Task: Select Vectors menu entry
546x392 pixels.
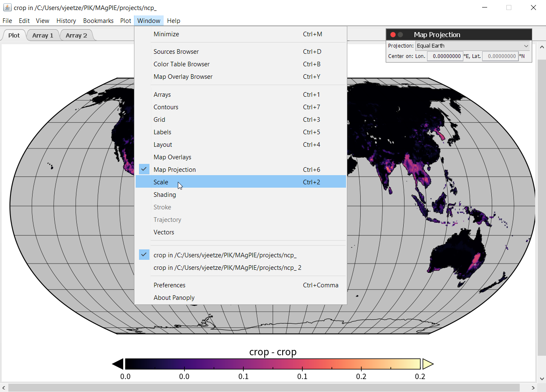Action: coord(241,232)
